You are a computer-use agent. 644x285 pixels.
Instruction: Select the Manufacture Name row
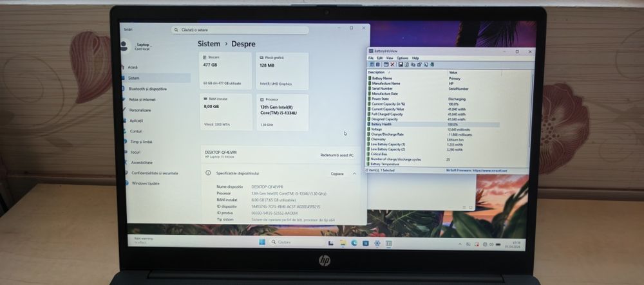click(433, 83)
